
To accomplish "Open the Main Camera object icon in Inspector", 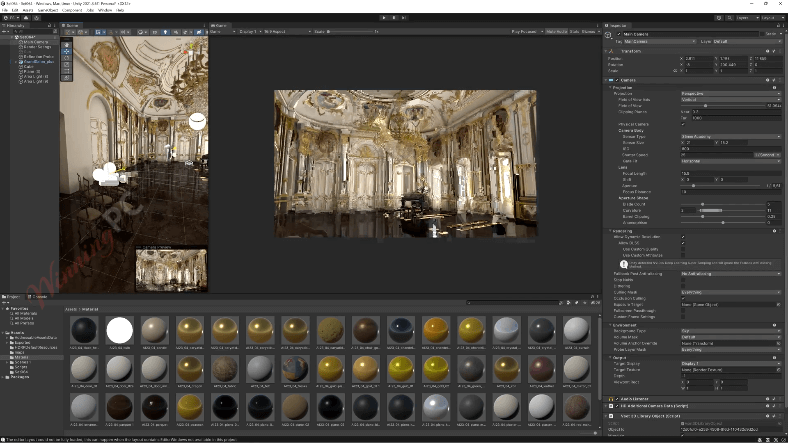I will [x=609, y=35].
